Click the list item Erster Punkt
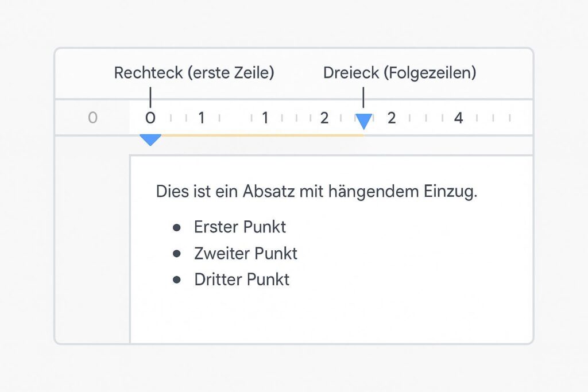 (240, 227)
